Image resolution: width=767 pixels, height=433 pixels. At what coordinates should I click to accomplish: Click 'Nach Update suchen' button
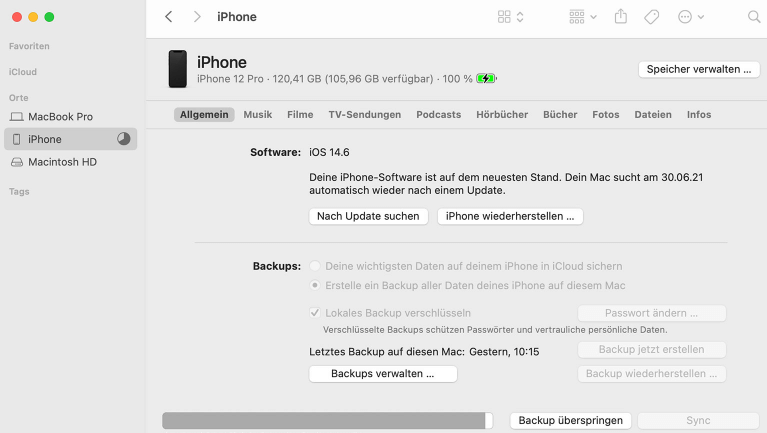point(368,216)
